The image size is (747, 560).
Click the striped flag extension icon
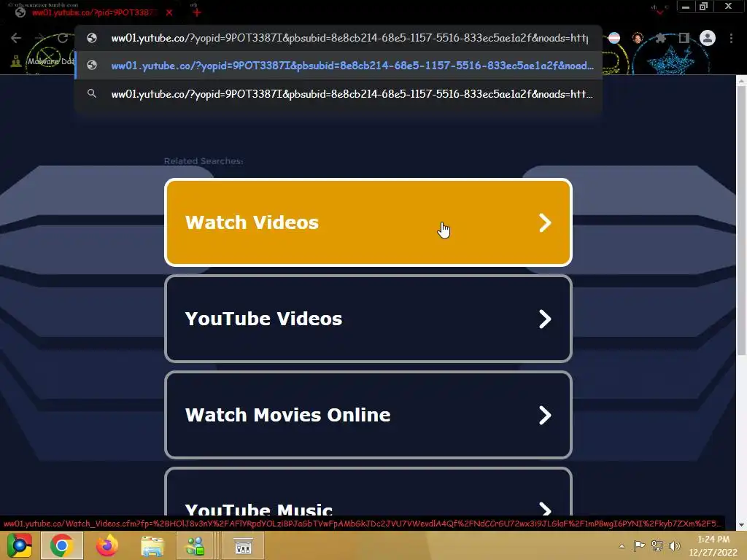(614, 38)
